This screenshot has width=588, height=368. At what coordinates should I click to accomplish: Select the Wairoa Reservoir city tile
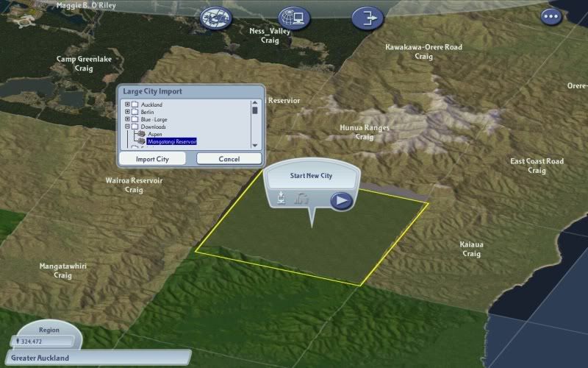134,185
